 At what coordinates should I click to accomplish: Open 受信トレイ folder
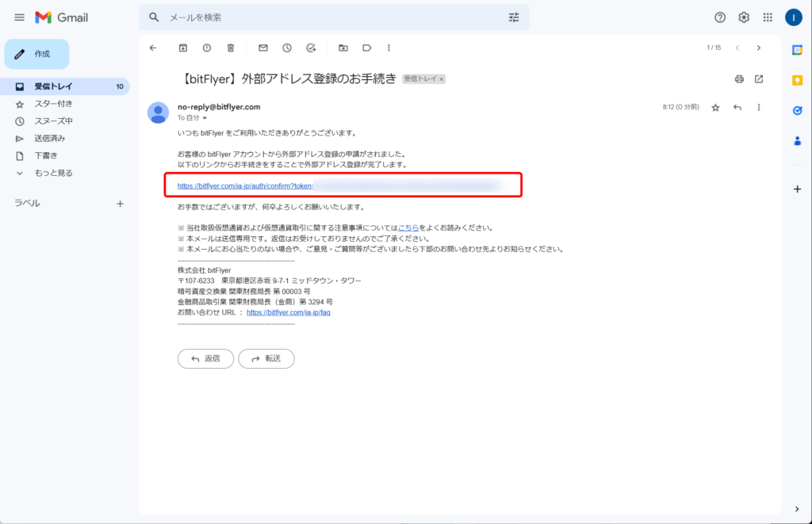65,86
